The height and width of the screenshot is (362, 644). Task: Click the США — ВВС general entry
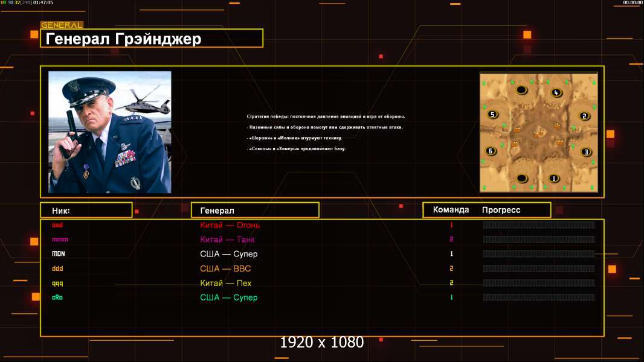[x=225, y=268]
